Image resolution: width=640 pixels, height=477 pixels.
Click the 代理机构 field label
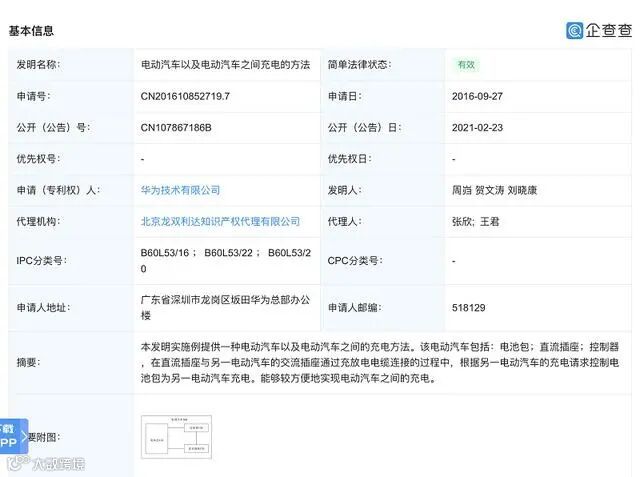[x=38, y=222]
